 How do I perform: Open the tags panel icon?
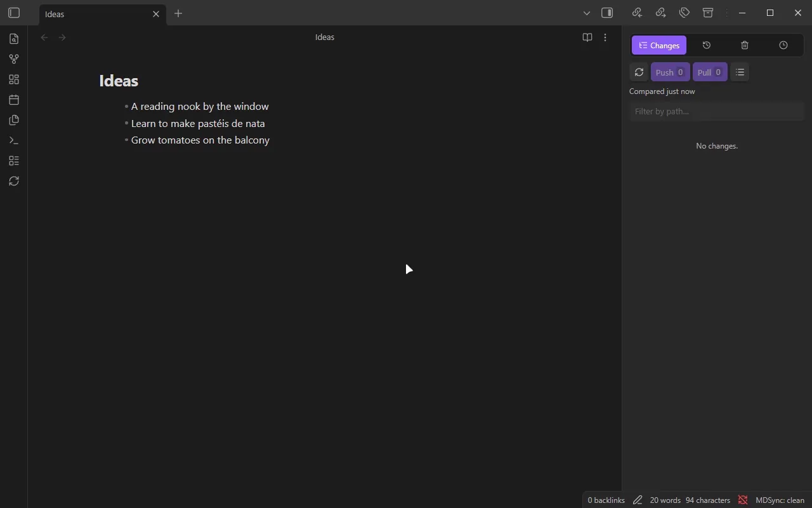pos(684,13)
